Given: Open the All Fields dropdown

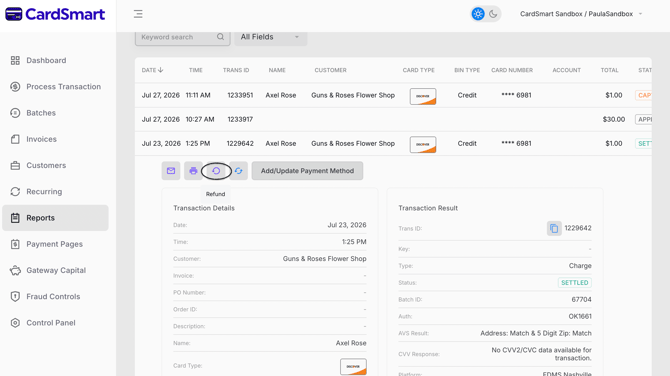Looking at the screenshot, I should tap(270, 37).
